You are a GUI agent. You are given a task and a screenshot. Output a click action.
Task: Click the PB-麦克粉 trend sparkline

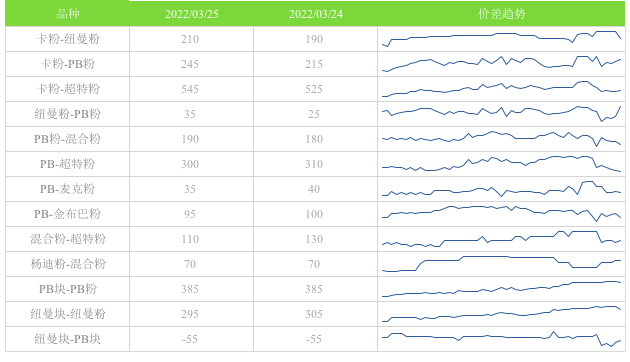pos(501,189)
